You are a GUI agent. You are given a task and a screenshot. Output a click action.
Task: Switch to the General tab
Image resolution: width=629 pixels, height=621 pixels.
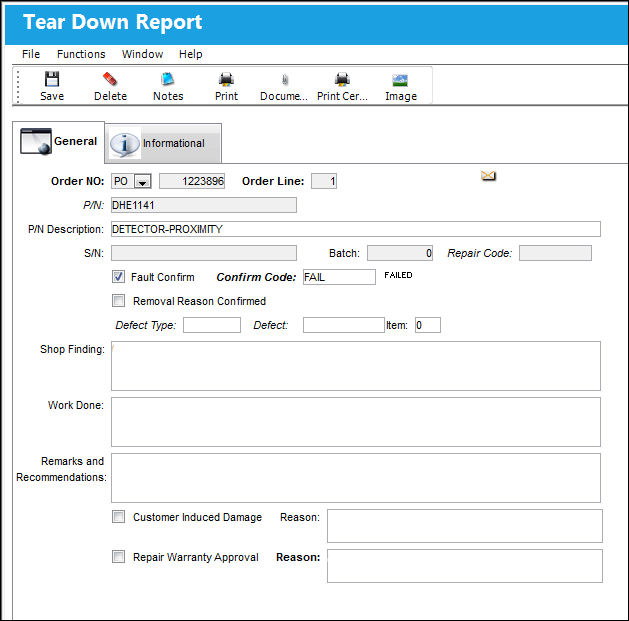(59, 142)
